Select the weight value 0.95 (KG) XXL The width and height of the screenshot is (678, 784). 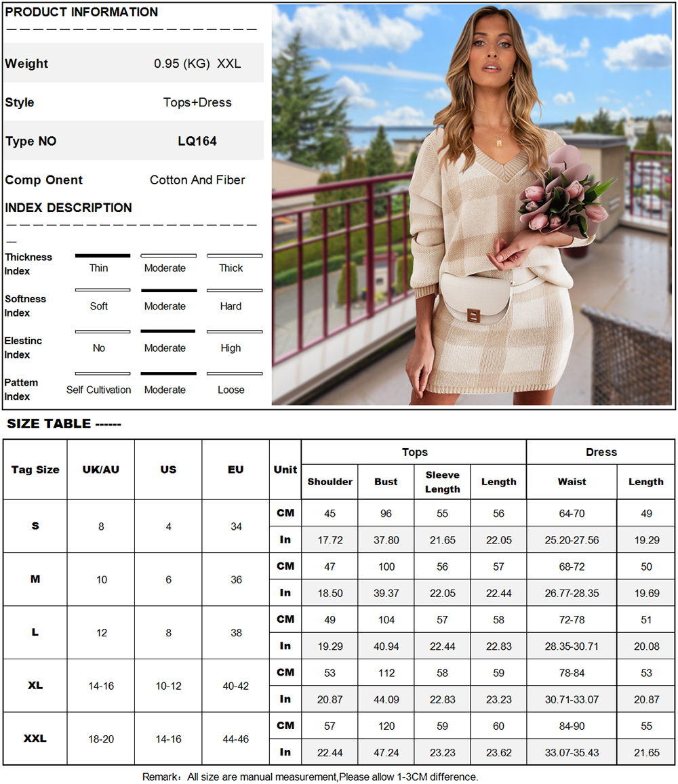click(197, 64)
